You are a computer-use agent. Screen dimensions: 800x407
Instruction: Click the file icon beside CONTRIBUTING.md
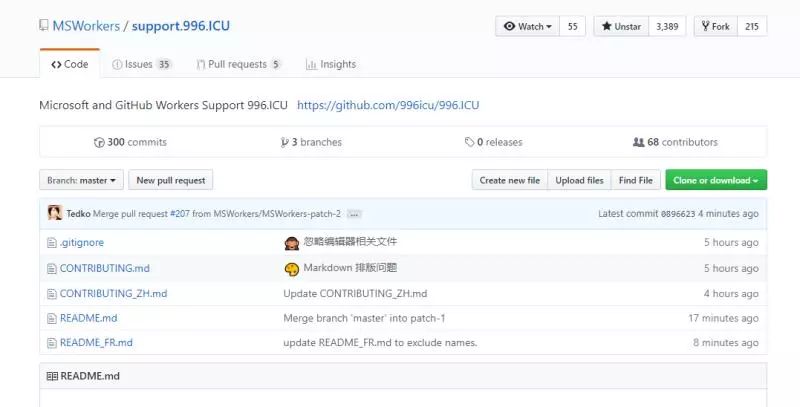(52, 268)
